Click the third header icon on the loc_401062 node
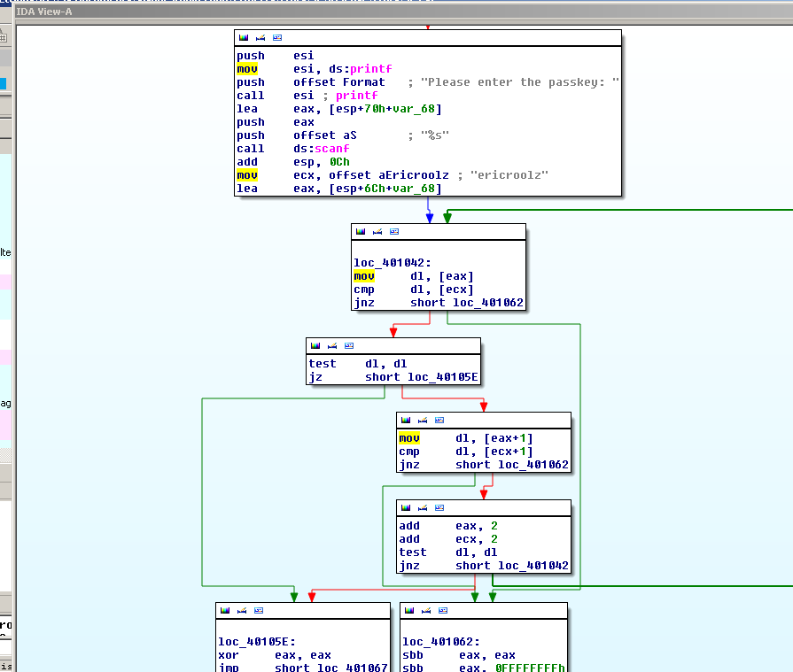 point(443,611)
